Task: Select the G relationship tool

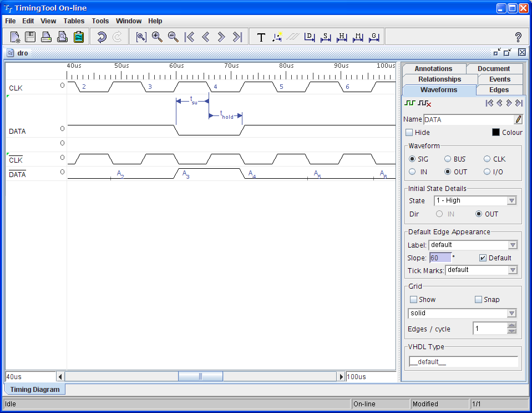Action: click(374, 37)
